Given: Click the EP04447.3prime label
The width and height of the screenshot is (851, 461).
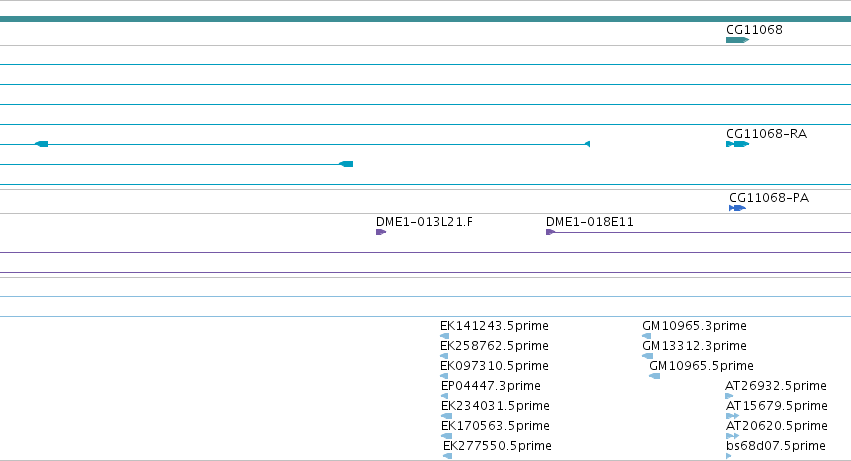Looking at the screenshot, I should coord(491,386).
